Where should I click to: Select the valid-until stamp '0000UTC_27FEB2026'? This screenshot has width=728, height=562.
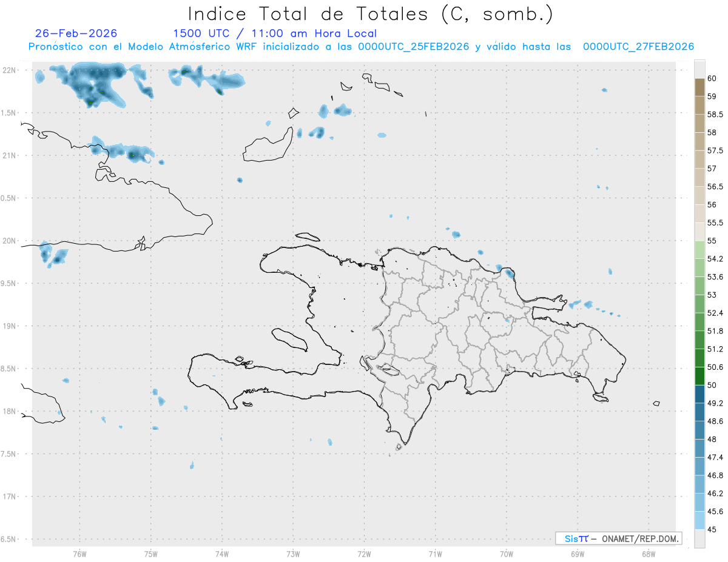(638, 47)
